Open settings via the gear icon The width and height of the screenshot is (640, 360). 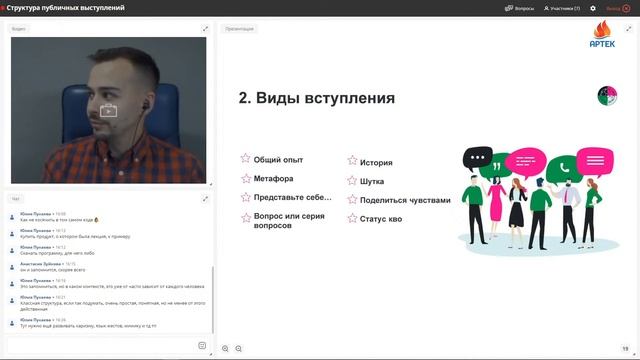[x=593, y=8]
